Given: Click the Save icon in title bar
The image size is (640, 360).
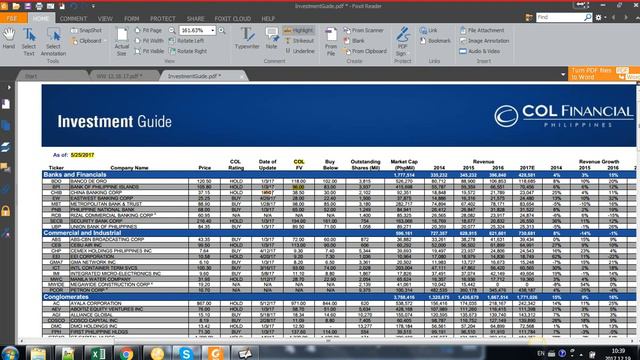Looking at the screenshot, I should tap(27, 6).
